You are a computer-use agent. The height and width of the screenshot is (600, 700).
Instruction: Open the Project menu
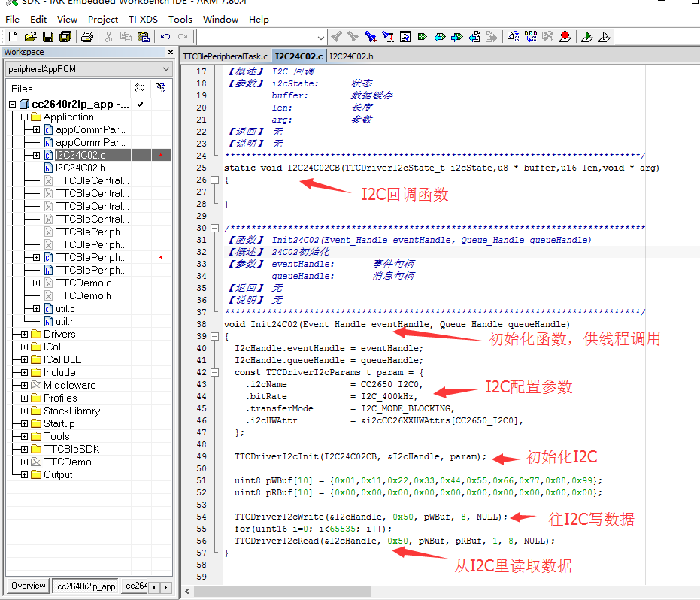[x=103, y=20]
